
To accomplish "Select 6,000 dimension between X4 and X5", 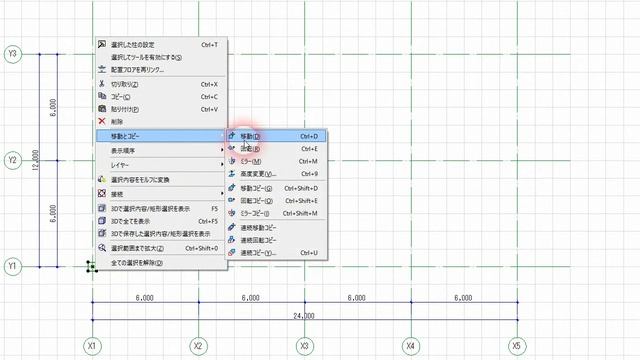I will pyautogui.click(x=463, y=298).
